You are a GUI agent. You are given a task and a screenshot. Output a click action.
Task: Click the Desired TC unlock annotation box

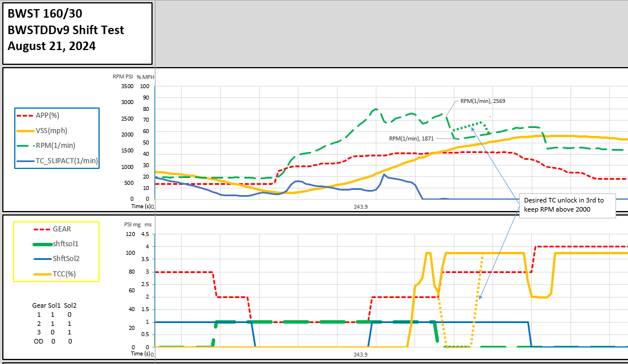pos(567,205)
